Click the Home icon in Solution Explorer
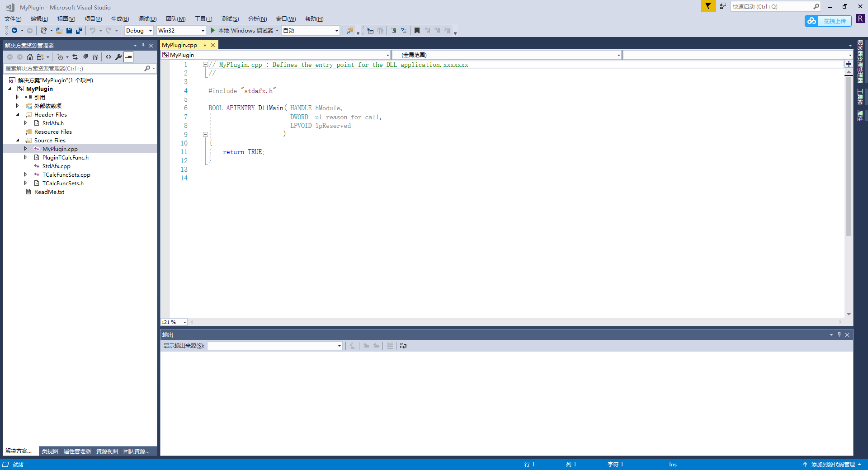The width and height of the screenshot is (868, 470). (30, 57)
